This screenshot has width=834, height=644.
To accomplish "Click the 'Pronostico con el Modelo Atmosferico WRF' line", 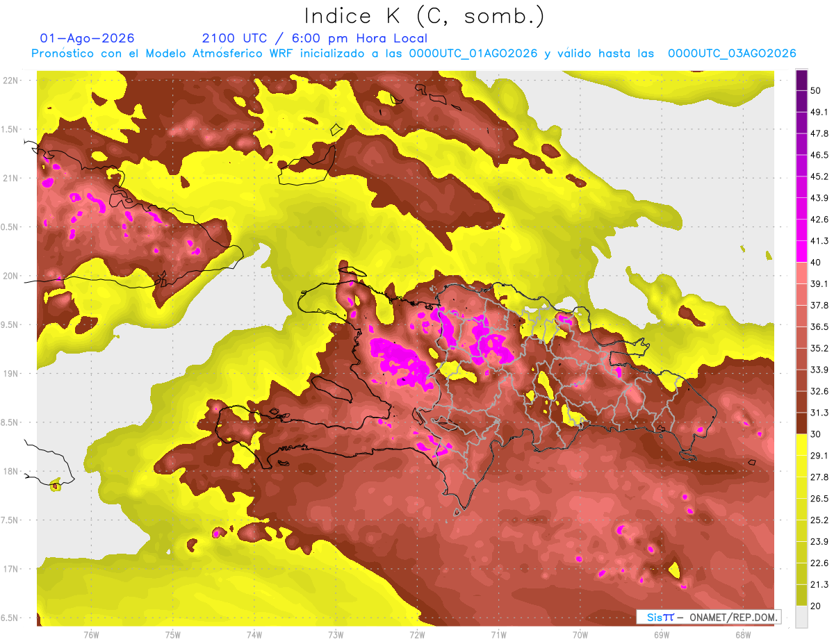I will 414,53.
